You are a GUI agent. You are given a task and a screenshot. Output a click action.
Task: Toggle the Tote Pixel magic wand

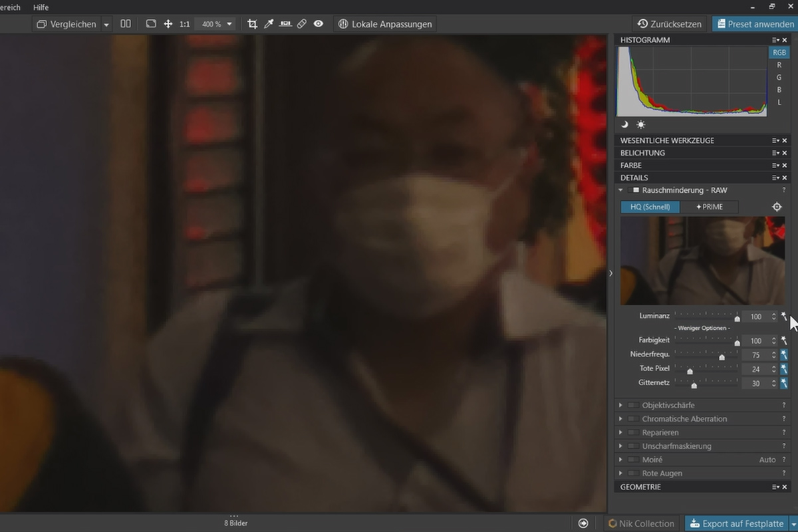point(784,369)
